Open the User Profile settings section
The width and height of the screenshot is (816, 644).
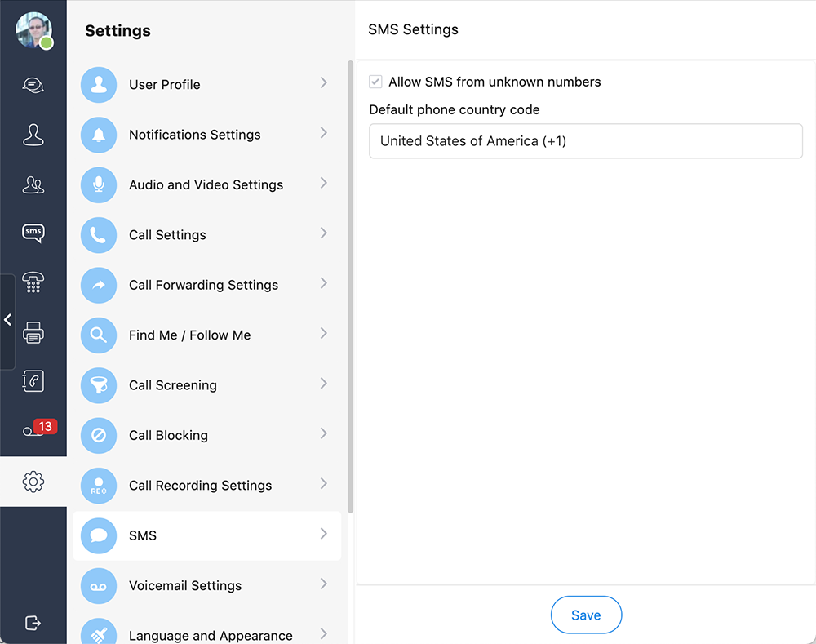point(208,84)
